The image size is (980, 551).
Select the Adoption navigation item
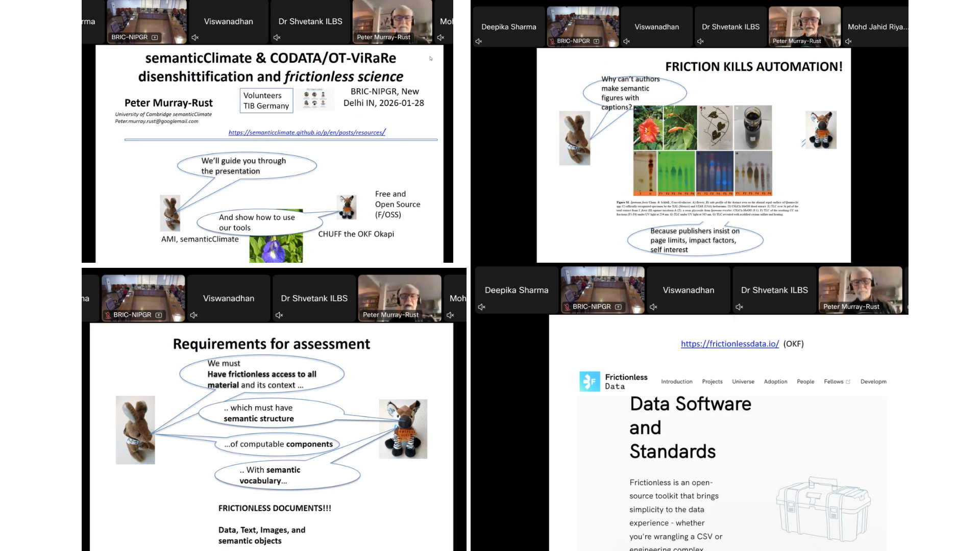(775, 382)
